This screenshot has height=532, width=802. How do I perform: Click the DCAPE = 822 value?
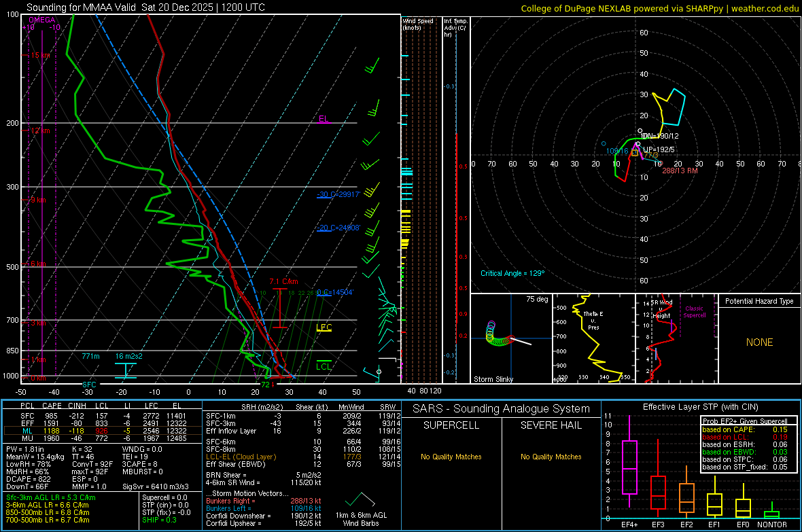pyautogui.click(x=28, y=479)
